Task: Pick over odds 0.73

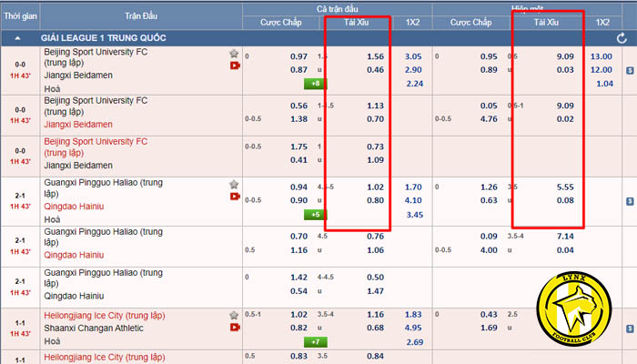Action: [x=375, y=147]
